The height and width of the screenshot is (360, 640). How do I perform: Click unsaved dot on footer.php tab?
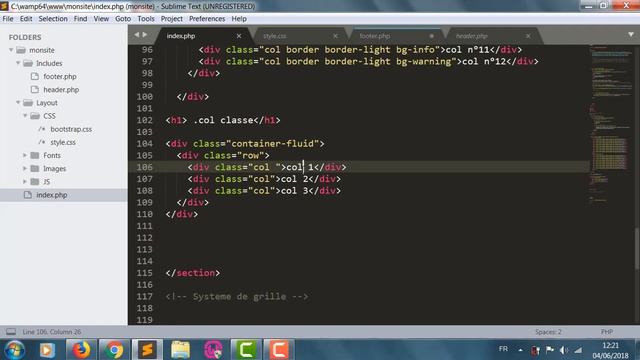431,36
